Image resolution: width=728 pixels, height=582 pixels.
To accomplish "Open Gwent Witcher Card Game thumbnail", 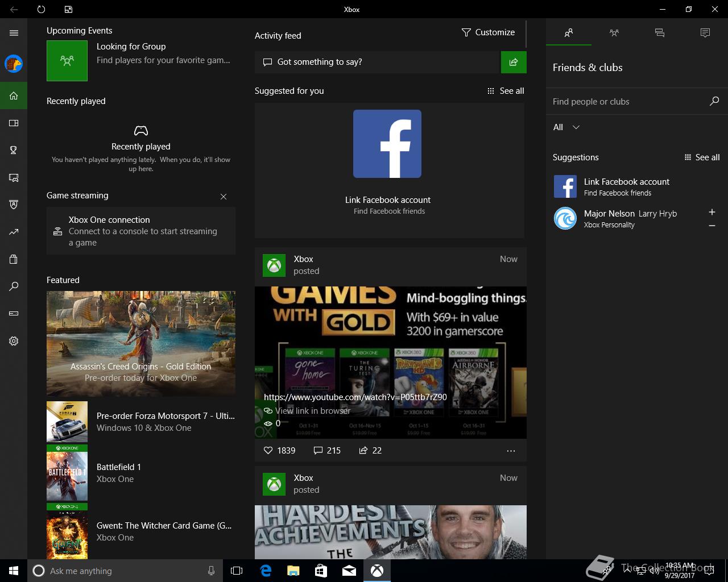I will click(67, 531).
